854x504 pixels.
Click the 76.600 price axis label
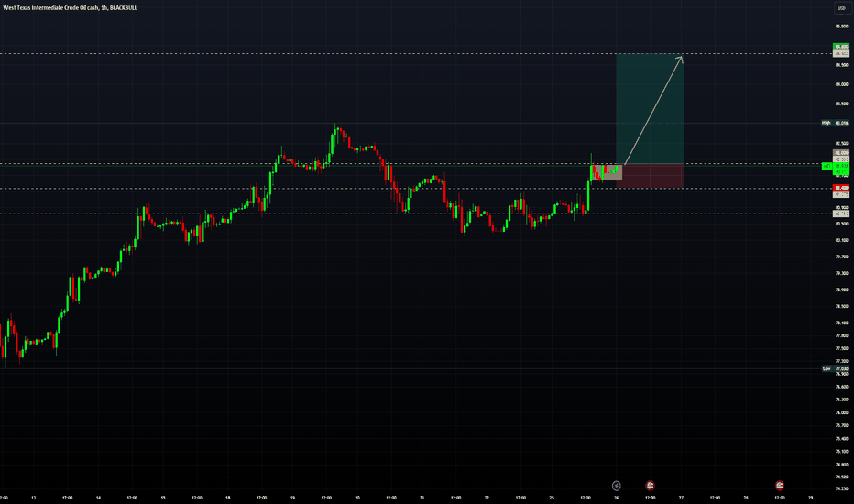841,387
